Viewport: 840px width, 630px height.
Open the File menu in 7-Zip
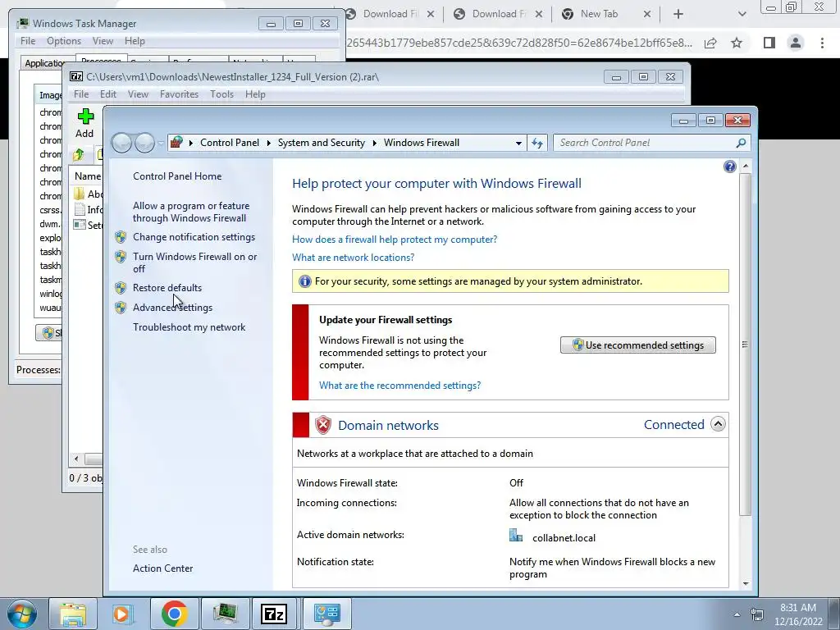tap(81, 94)
